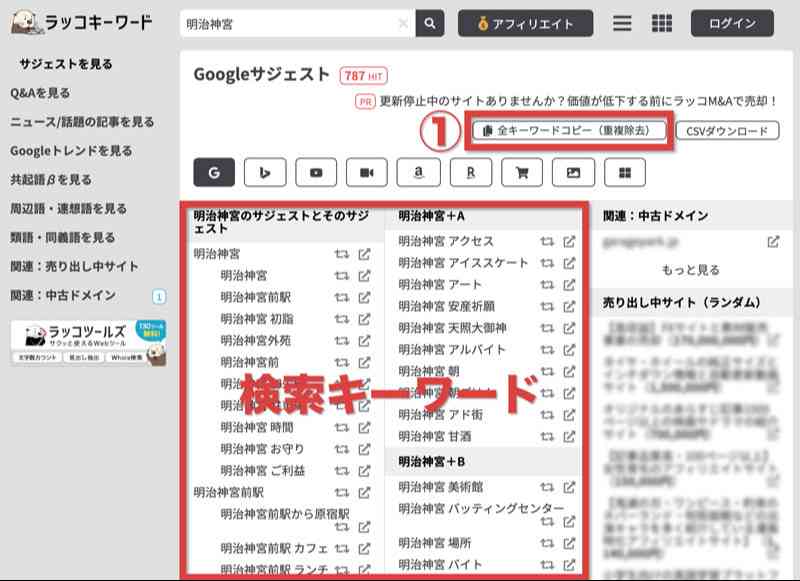Open 関連：売り出し中サイト in the sidebar
This screenshot has width=800, height=581.
[74, 266]
